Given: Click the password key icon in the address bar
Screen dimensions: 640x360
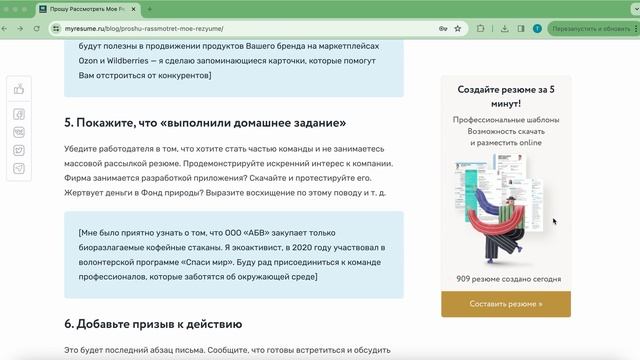Looking at the screenshot, I should 443,29.
